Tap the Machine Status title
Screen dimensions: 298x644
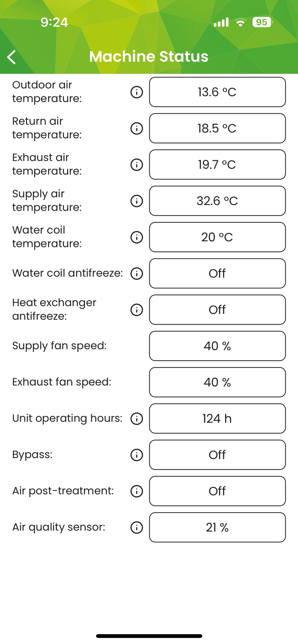click(149, 56)
